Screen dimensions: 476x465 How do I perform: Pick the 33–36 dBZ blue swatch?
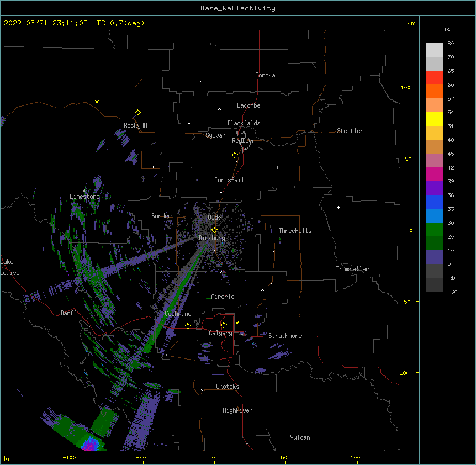[x=434, y=202]
